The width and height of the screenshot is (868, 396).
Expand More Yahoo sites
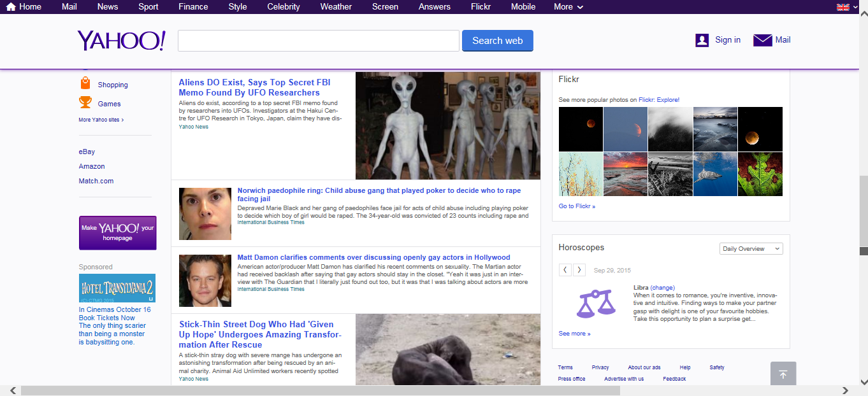click(101, 120)
